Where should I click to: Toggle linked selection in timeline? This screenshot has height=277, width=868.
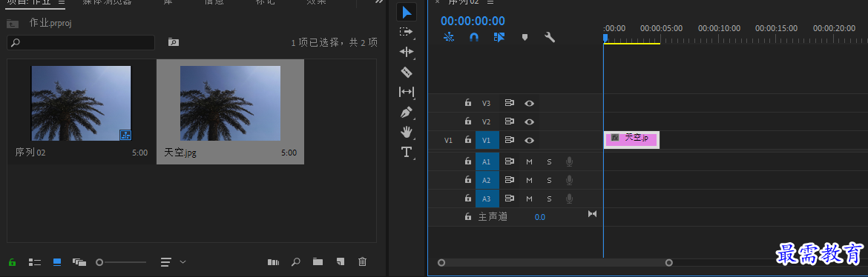click(499, 37)
